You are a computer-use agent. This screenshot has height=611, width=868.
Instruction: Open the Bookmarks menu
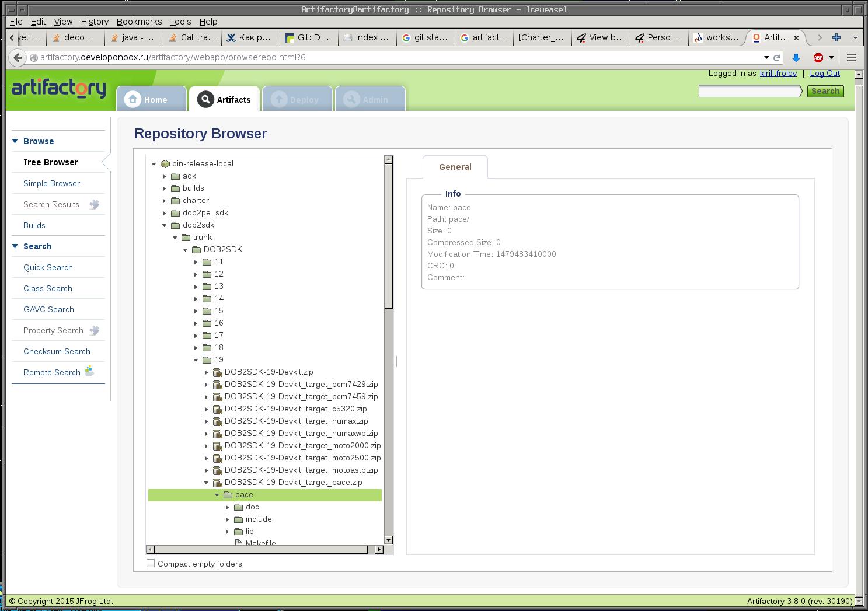pos(139,22)
